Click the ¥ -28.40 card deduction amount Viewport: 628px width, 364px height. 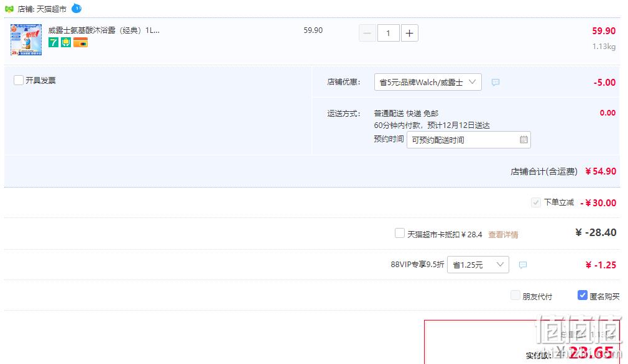click(596, 232)
